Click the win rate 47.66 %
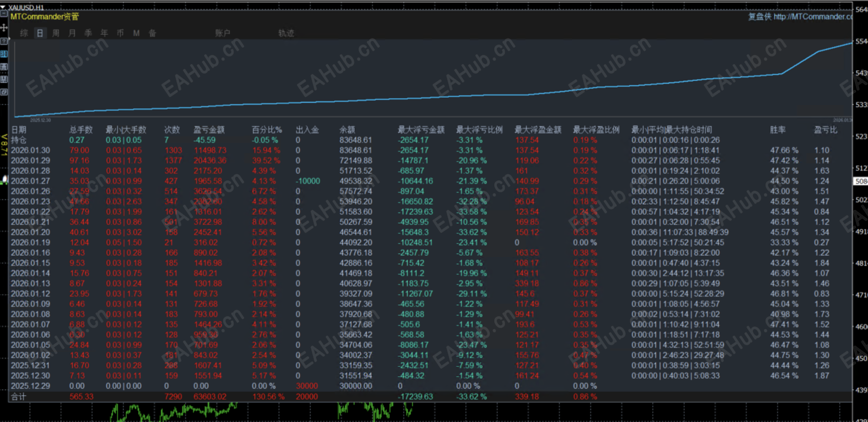Viewport: 868px width, 422px height. 784,150
